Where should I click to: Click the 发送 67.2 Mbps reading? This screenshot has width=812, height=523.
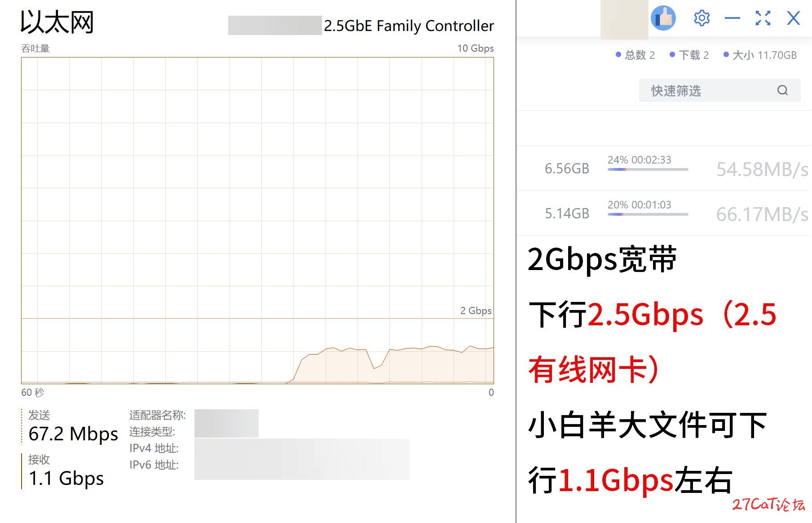[x=73, y=426]
